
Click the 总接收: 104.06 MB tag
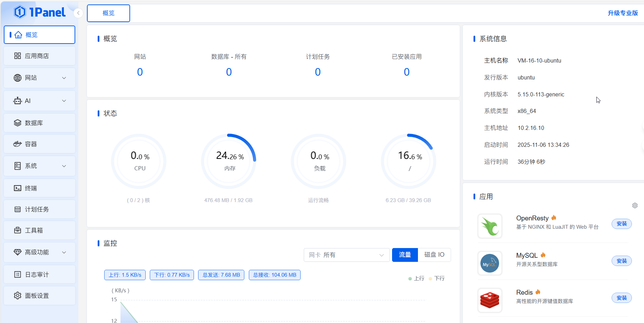pyautogui.click(x=275, y=275)
